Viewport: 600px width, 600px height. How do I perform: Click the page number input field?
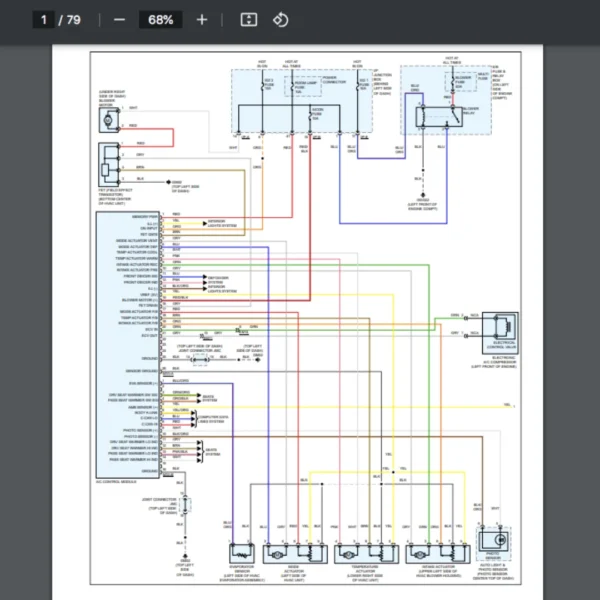pyautogui.click(x=44, y=20)
